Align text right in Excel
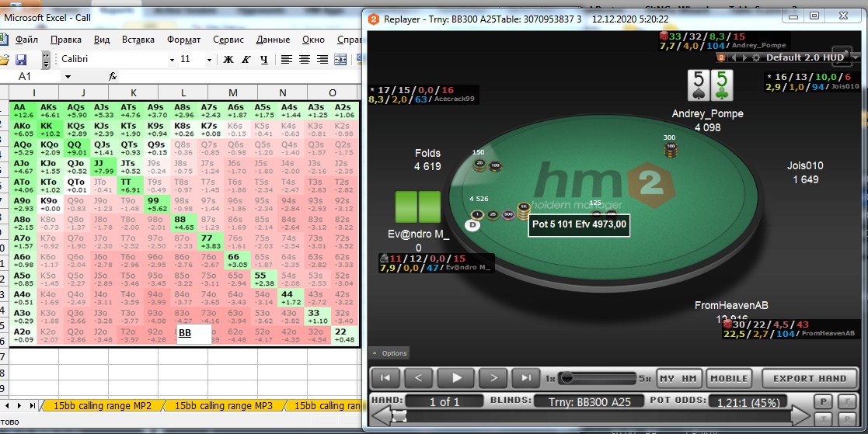Screen dimensions: 868x434 click(x=322, y=59)
